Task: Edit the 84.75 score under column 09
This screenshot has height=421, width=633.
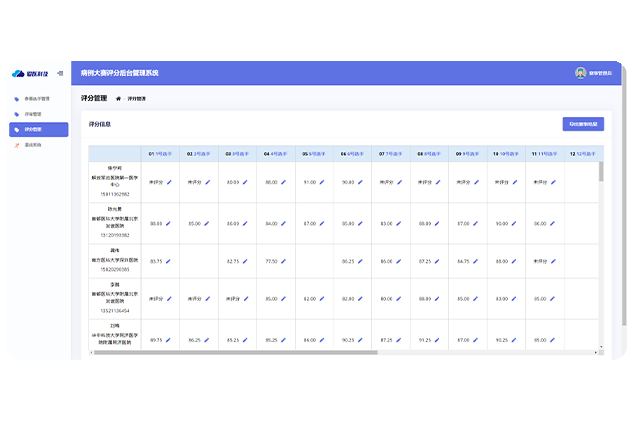Action: point(476,262)
